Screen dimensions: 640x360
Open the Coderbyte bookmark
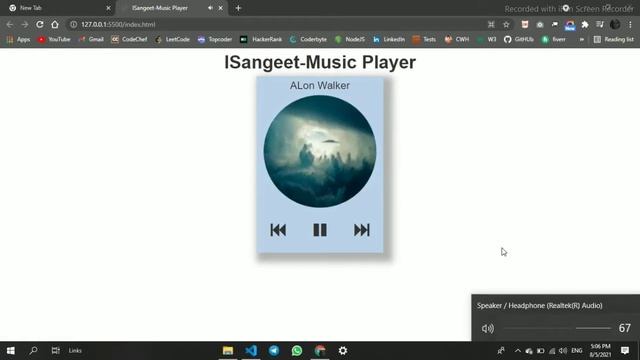[x=308, y=39]
